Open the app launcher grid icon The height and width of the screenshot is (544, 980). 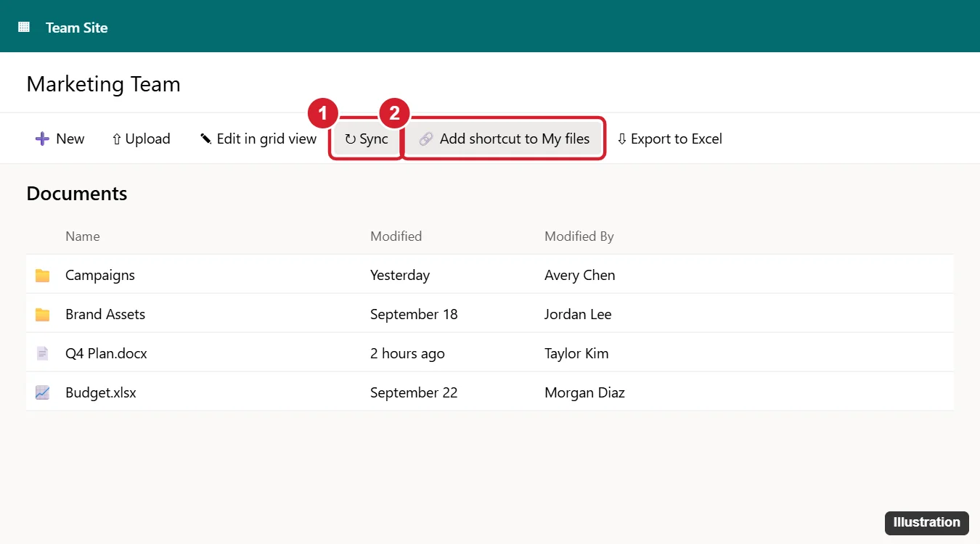pos(24,28)
